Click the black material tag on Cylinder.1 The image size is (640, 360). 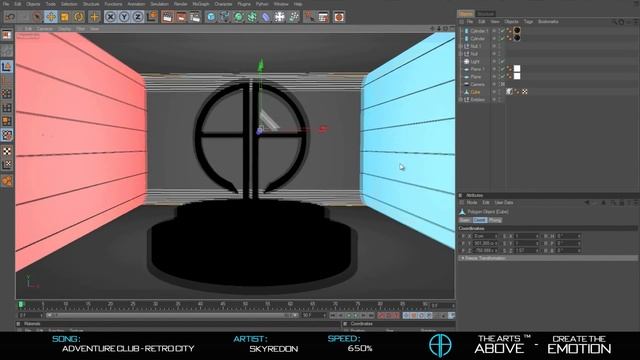point(517,31)
